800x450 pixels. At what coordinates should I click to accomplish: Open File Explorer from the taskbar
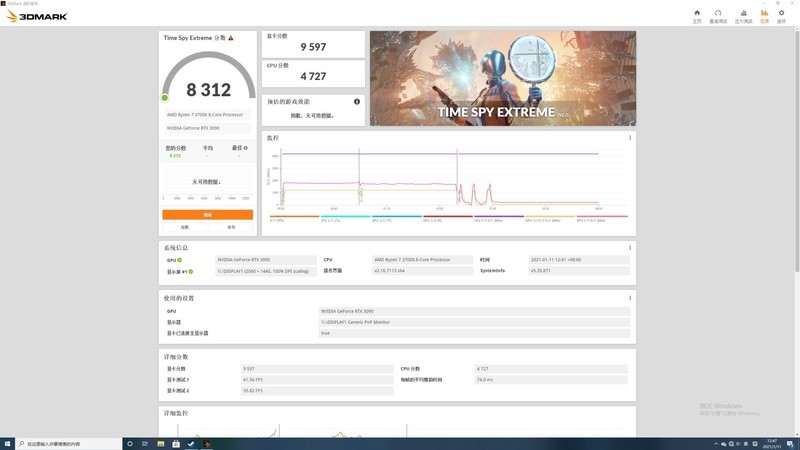click(161, 444)
